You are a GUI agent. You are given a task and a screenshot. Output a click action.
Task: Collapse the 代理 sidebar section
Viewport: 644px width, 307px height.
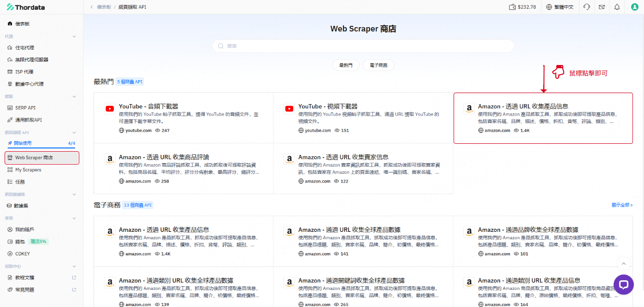[74, 36]
